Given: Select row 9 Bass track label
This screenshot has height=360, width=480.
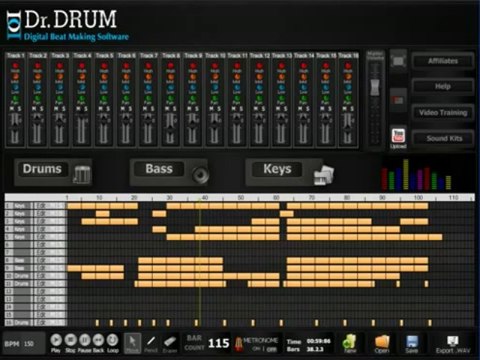Looking at the screenshot, I should tap(19, 268).
